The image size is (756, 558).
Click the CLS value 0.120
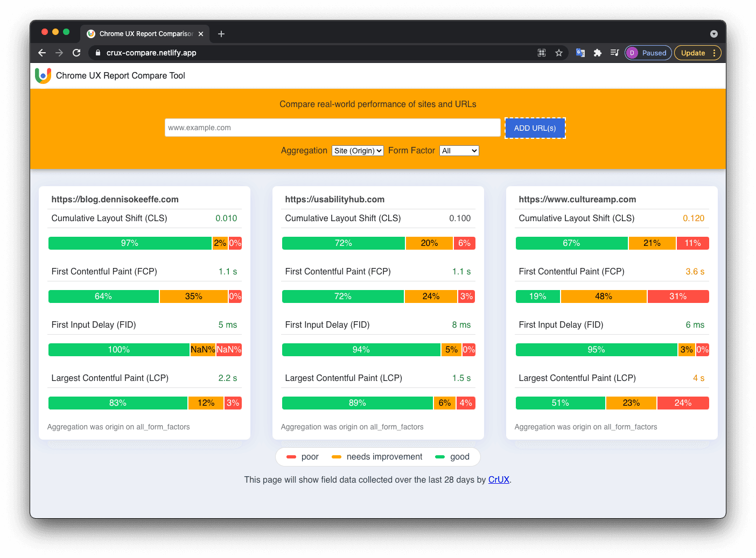click(694, 218)
